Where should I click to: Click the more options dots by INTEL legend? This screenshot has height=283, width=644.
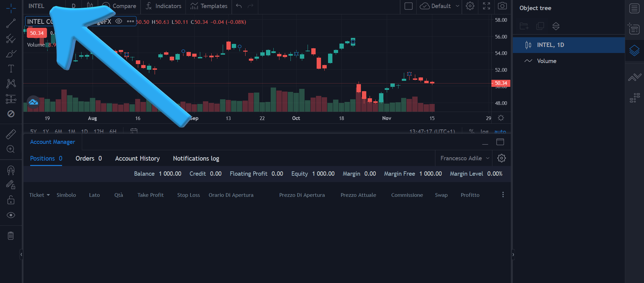coord(130,21)
